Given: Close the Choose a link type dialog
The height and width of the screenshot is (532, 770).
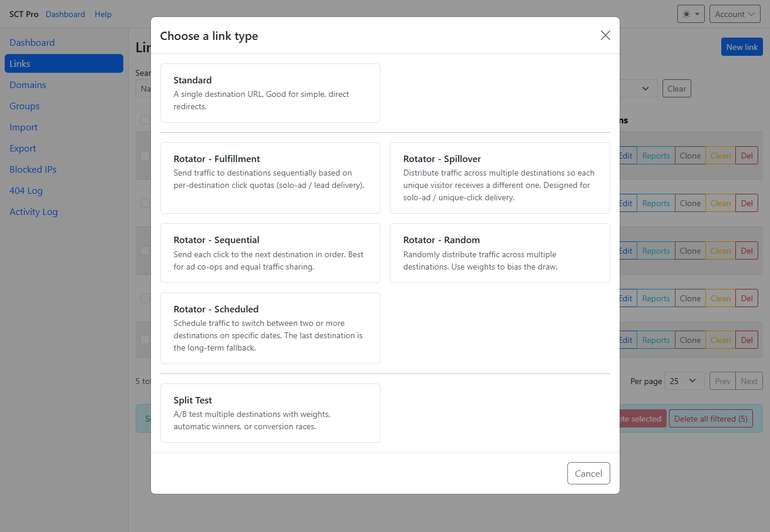Looking at the screenshot, I should coord(606,35).
